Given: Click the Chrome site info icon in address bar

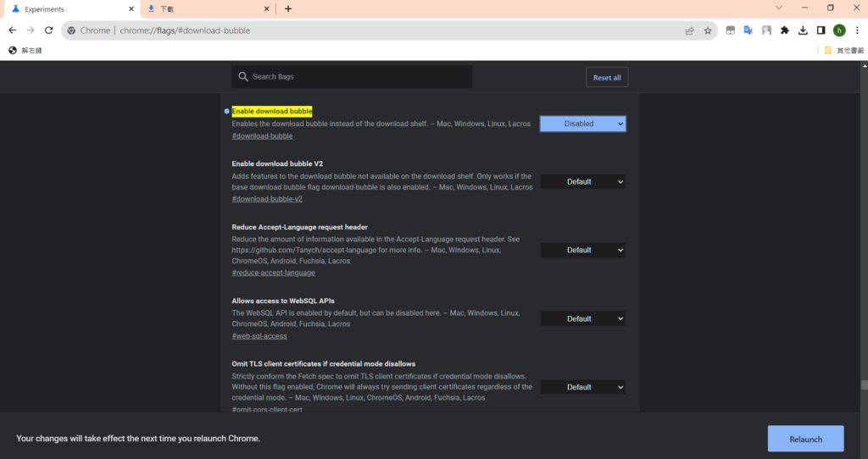Looking at the screenshot, I should click(71, 30).
